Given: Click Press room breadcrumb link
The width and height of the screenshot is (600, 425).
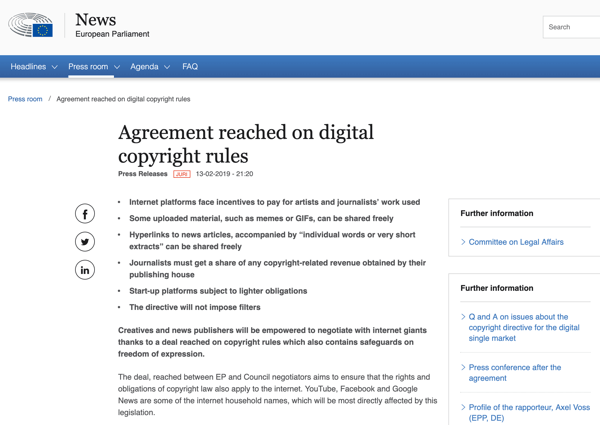Looking at the screenshot, I should 25,99.
